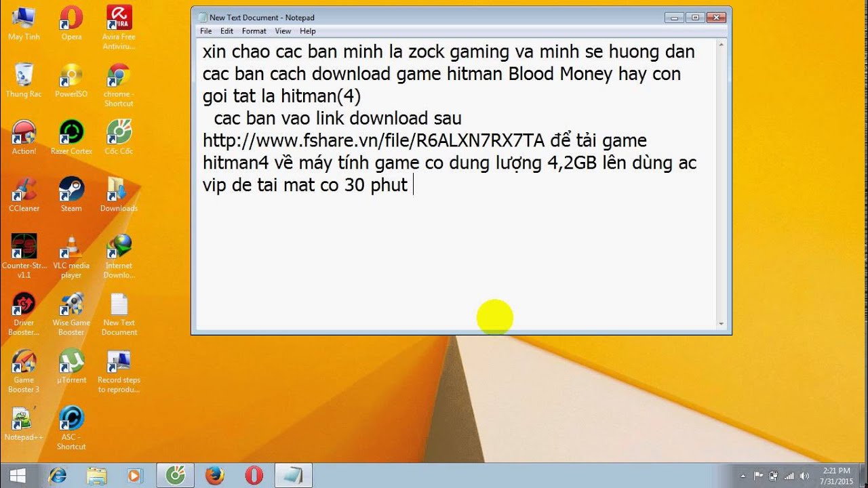Open the Thung Rac recycle bin

pyautogui.click(x=24, y=80)
